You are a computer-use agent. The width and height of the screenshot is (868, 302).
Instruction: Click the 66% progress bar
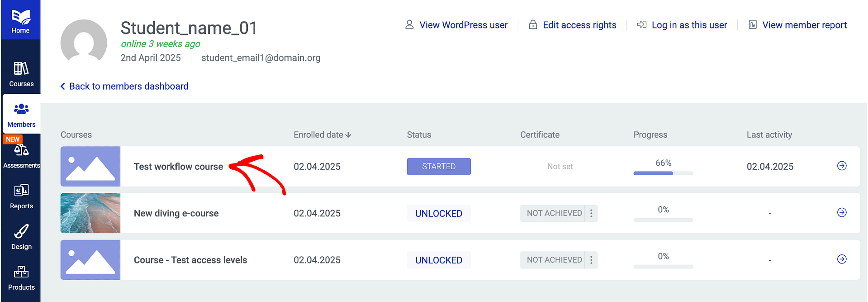coord(663,173)
